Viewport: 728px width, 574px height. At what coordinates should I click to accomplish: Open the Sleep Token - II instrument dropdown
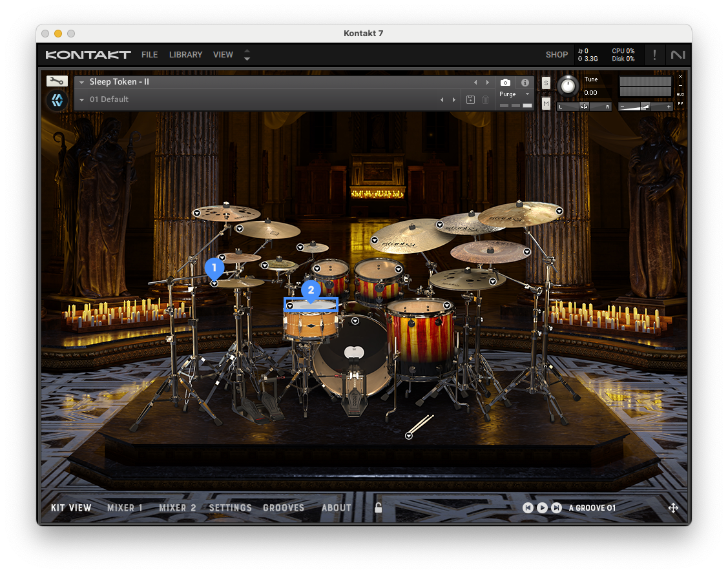coord(82,82)
